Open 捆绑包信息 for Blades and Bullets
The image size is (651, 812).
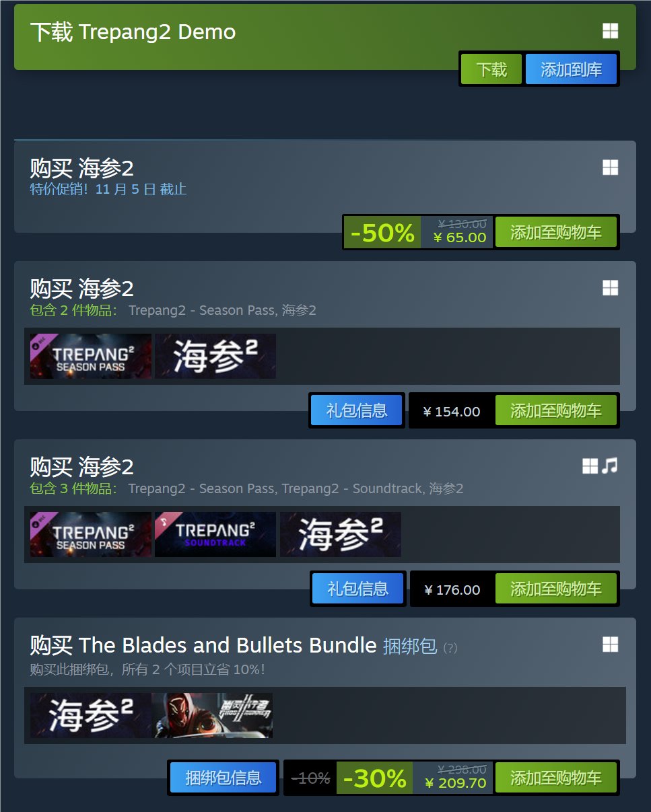point(223,778)
